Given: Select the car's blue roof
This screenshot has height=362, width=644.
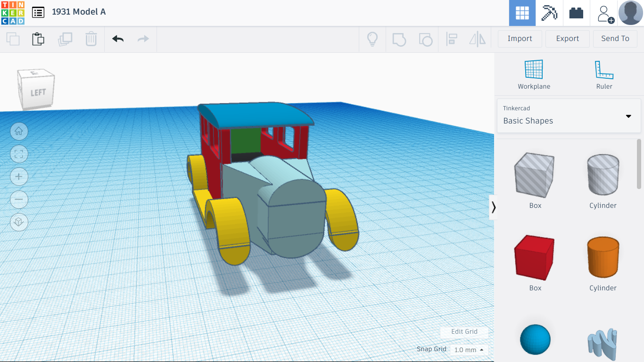Looking at the screenshot, I should pyautogui.click(x=256, y=114).
